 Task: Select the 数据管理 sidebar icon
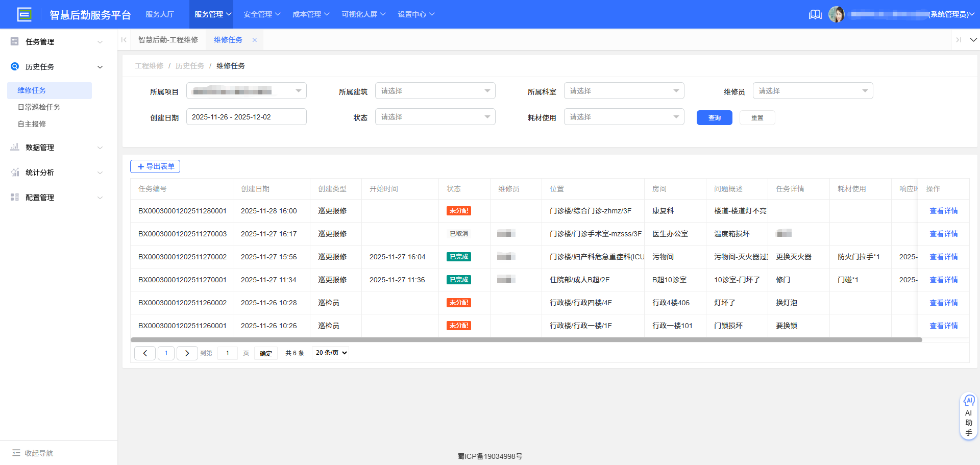(x=15, y=147)
